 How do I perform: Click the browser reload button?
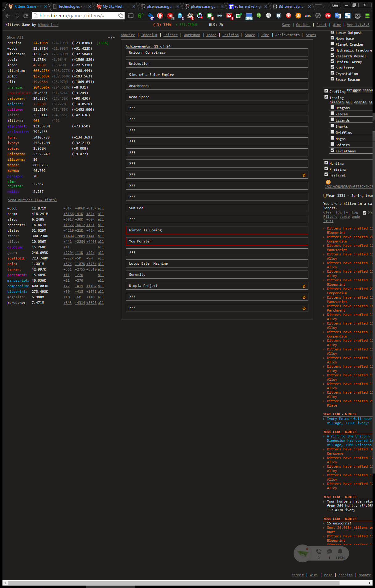pos(26,16)
